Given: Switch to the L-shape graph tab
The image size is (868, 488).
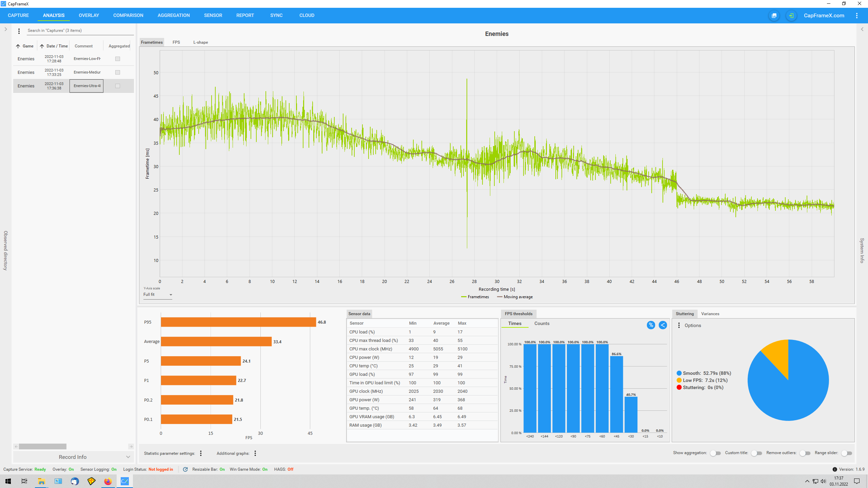Looking at the screenshot, I should [200, 42].
